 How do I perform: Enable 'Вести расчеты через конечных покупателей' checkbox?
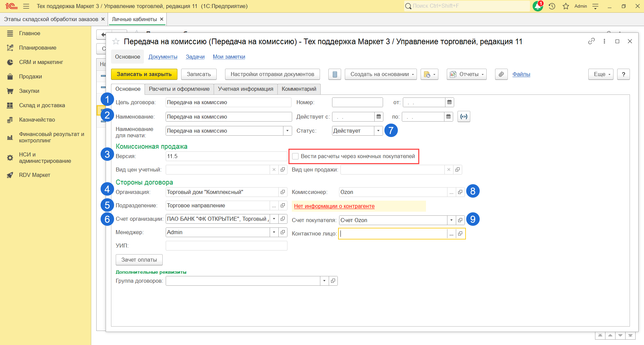296,156
